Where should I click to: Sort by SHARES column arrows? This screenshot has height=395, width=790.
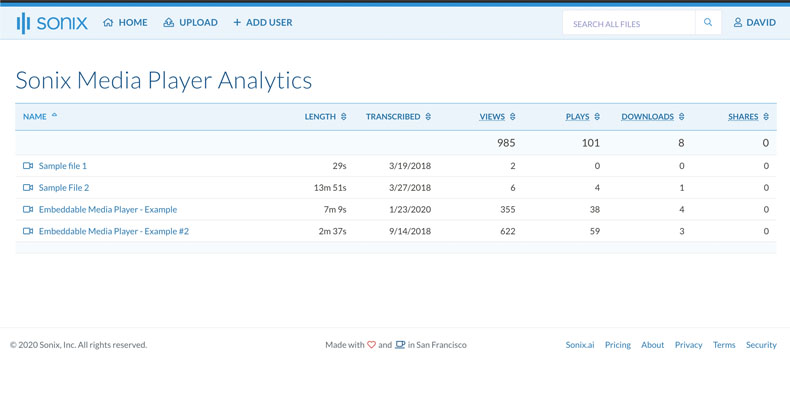tap(766, 117)
